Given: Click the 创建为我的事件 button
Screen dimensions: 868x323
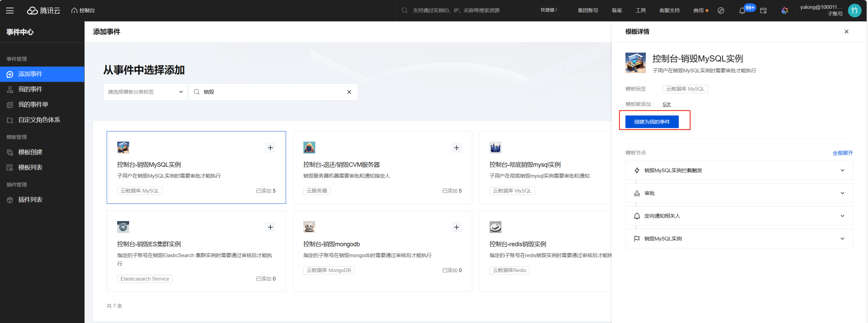Looking at the screenshot, I should [652, 122].
